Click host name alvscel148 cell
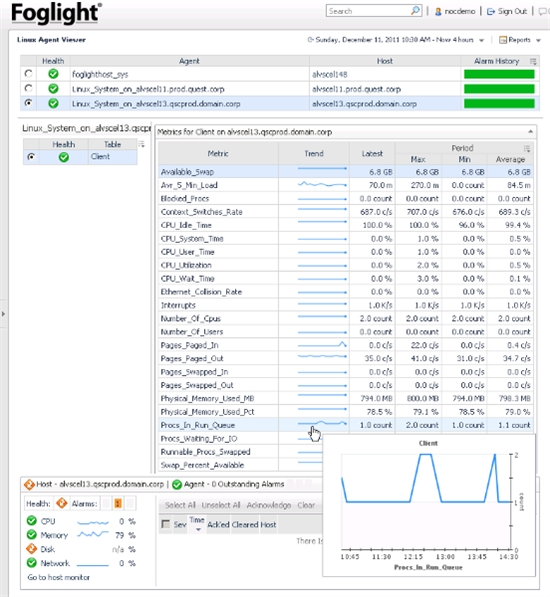 330,74
